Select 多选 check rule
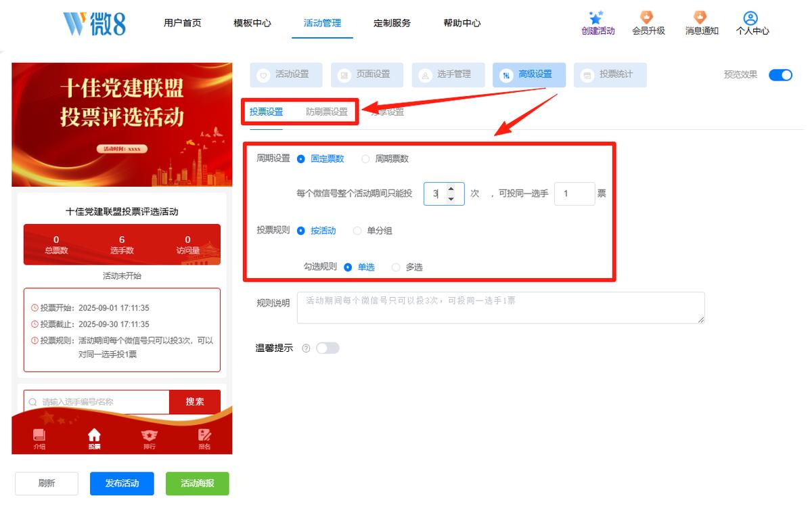812x517 pixels. (407, 267)
